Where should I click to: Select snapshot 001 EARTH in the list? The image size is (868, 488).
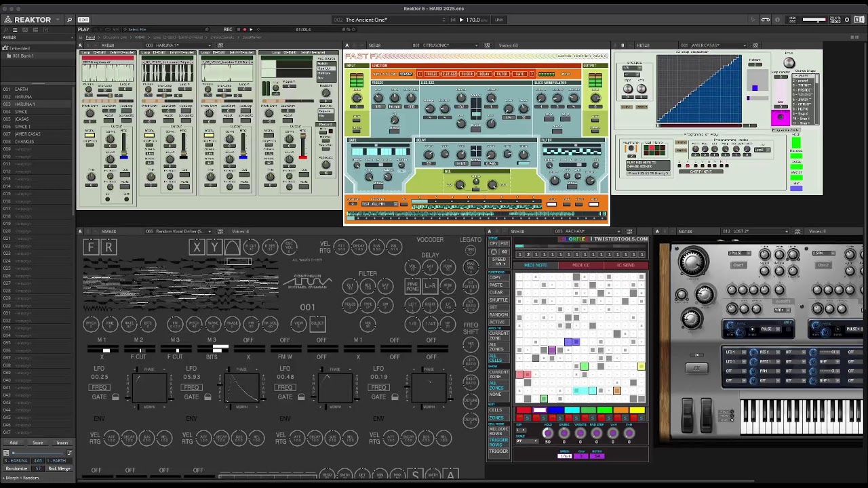pyautogui.click(x=37, y=89)
